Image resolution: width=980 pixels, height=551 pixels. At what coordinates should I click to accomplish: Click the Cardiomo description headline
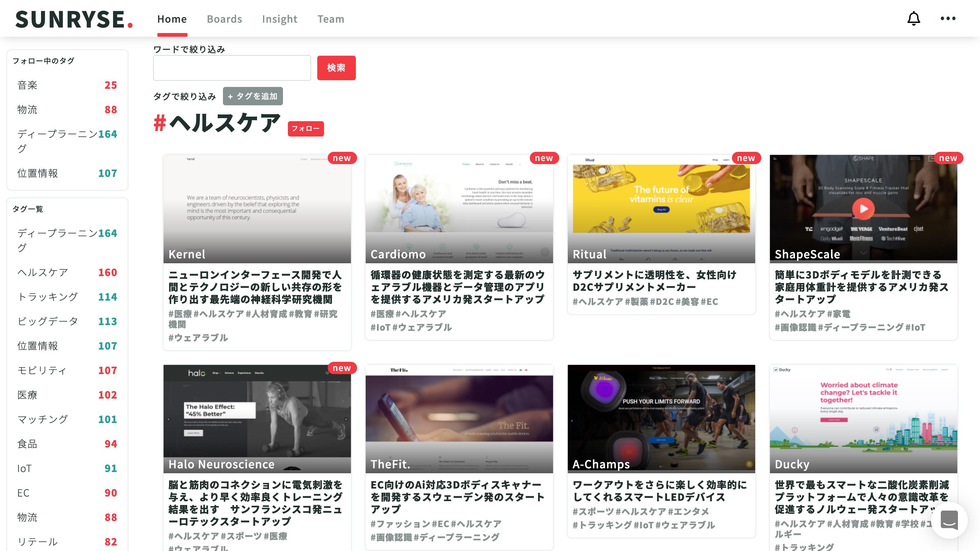pos(458,287)
